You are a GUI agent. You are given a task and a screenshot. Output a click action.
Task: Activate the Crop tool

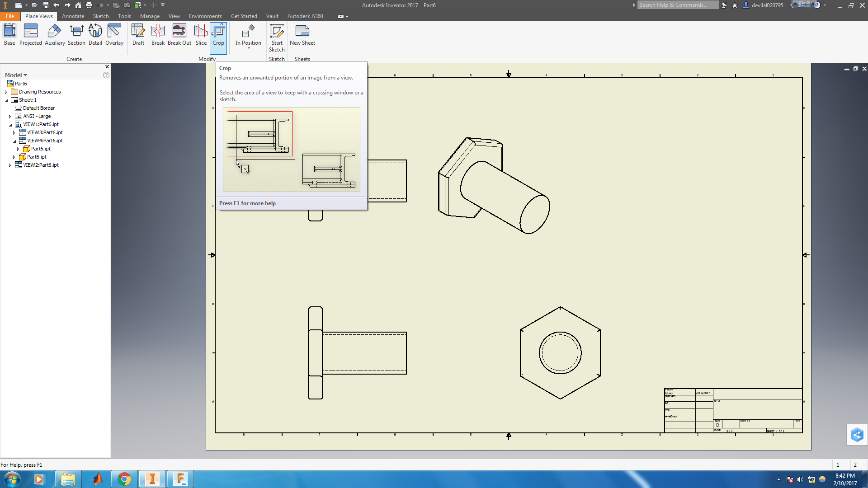click(219, 36)
